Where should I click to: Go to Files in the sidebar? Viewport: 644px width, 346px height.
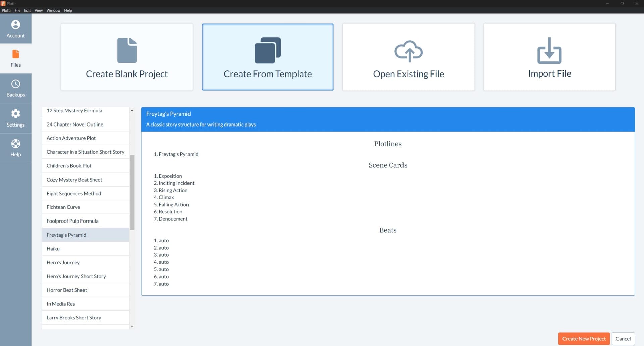point(15,58)
